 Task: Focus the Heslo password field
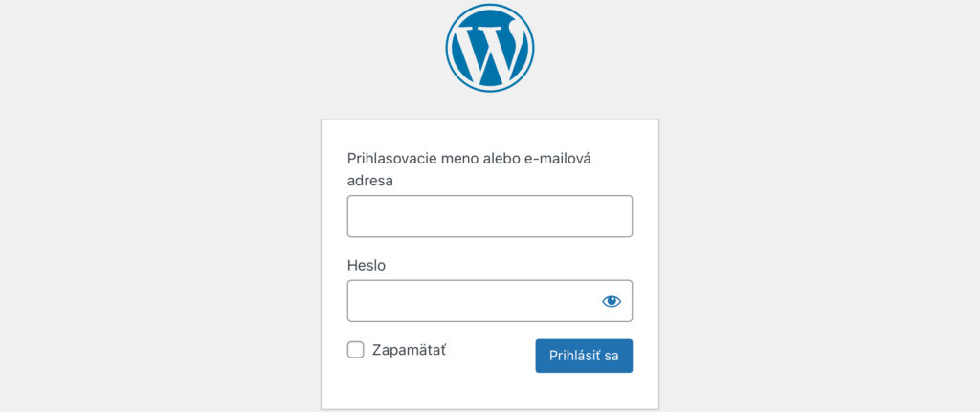click(x=490, y=301)
